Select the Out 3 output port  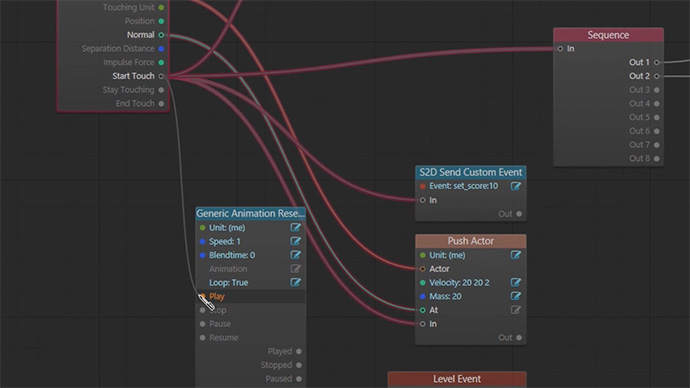click(657, 90)
